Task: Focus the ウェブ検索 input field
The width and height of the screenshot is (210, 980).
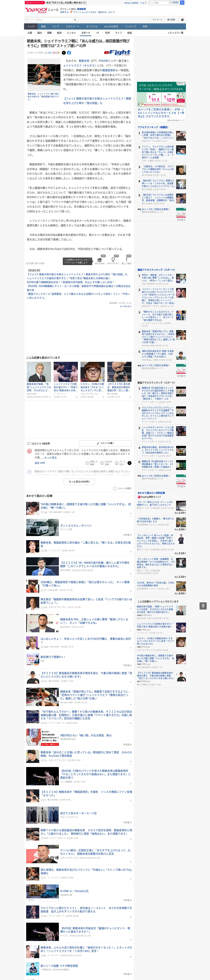Action: (x=158, y=3)
